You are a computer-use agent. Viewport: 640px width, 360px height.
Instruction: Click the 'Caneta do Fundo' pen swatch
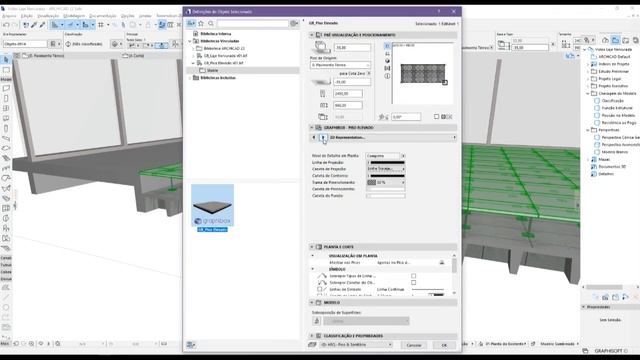pyautogui.click(x=385, y=196)
